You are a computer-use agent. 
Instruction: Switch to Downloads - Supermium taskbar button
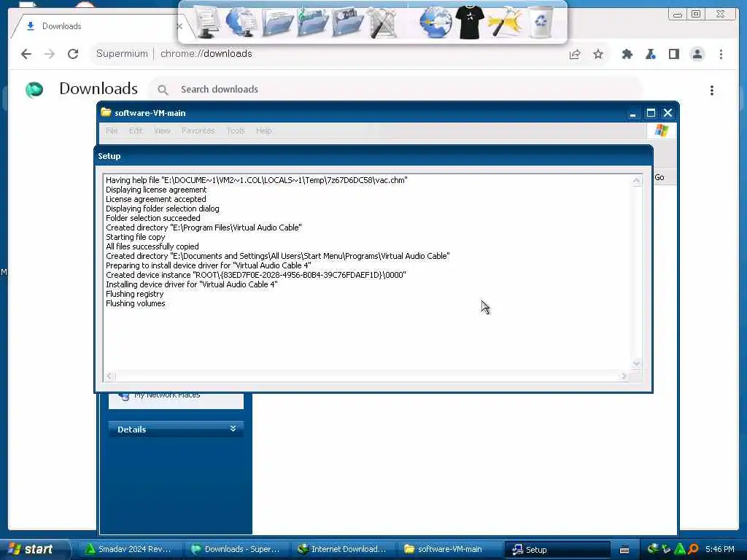236,549
